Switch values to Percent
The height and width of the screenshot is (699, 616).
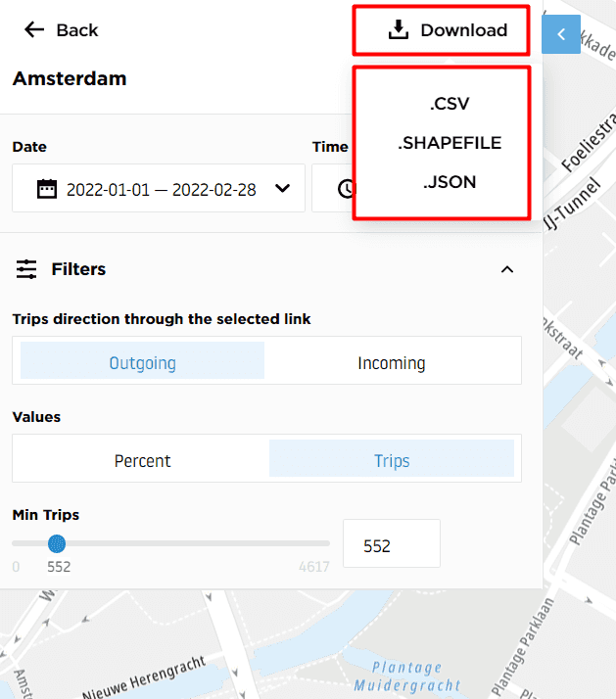click(142, 460)
